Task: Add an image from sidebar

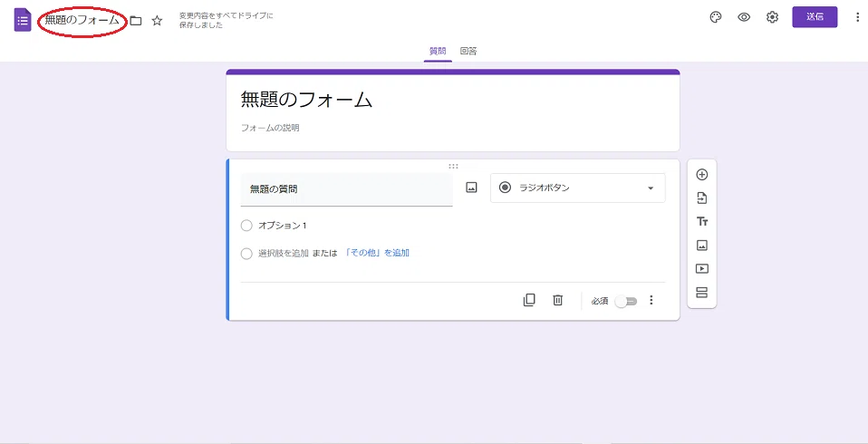Action: point(702,246)
